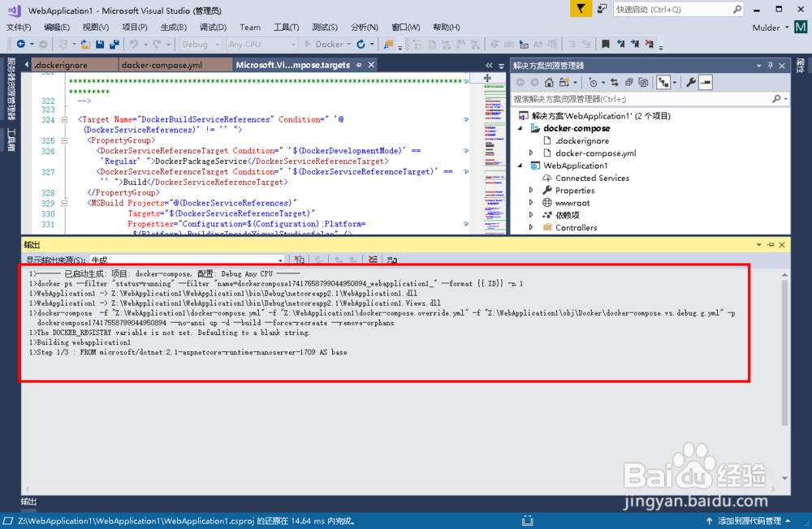Open the 生成(B) menu

(174, 28)
